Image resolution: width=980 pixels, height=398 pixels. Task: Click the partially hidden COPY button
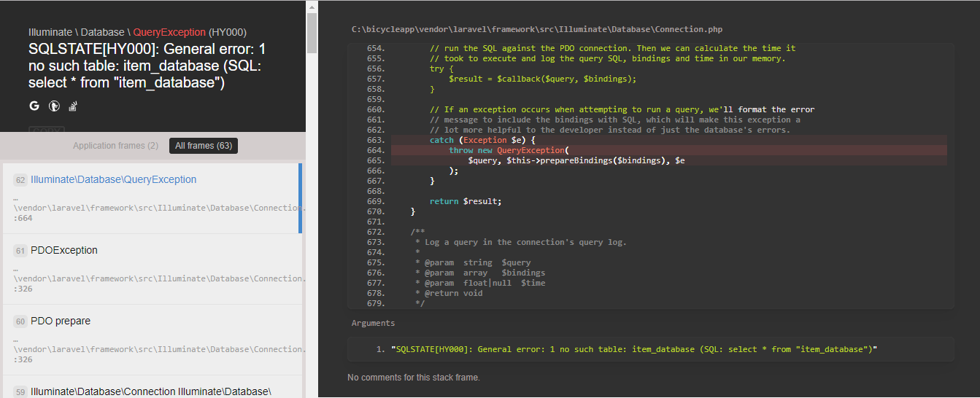pyautogui.click(x=47, y=129)
